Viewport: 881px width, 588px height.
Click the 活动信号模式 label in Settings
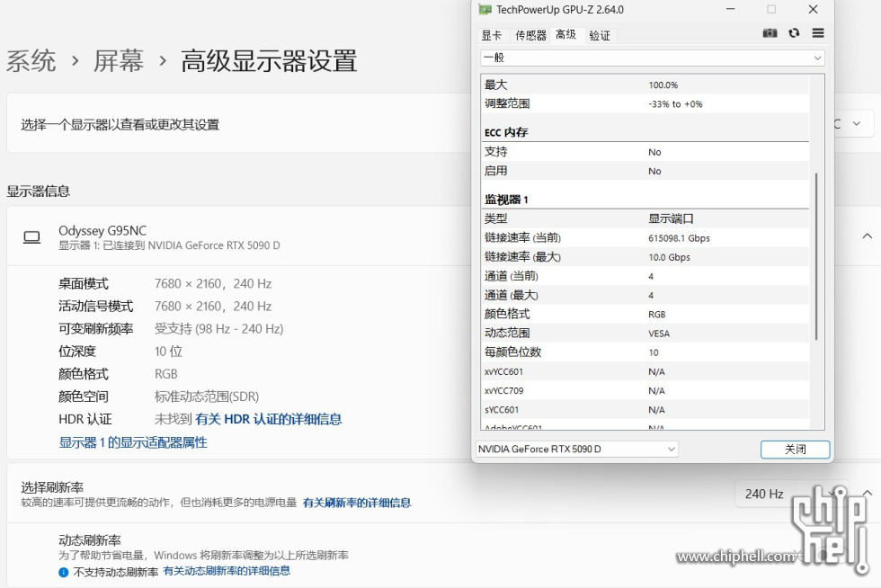tap(96, 307)
